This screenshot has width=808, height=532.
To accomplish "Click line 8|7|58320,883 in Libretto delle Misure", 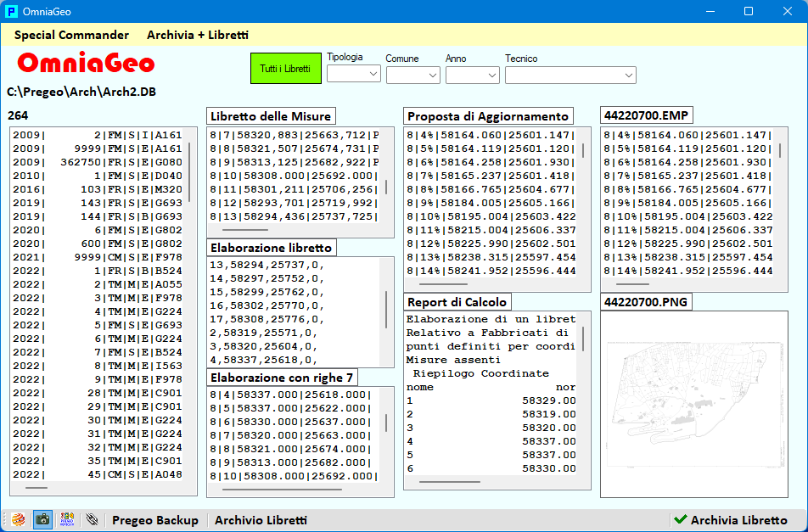I will (x=295, y=135).
